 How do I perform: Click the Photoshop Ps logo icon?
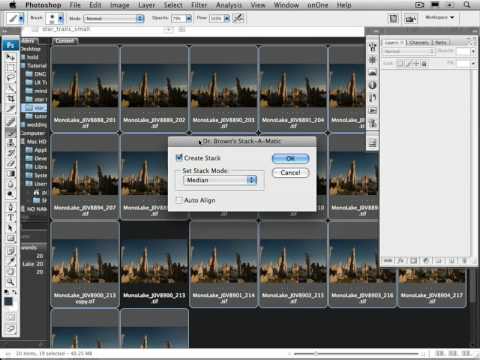10,45
